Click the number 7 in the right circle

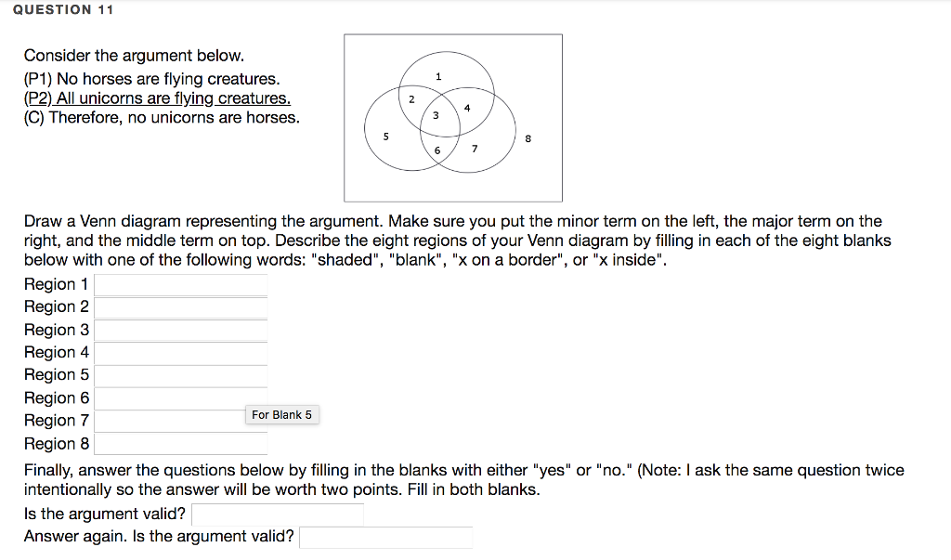tap(475, 146)
